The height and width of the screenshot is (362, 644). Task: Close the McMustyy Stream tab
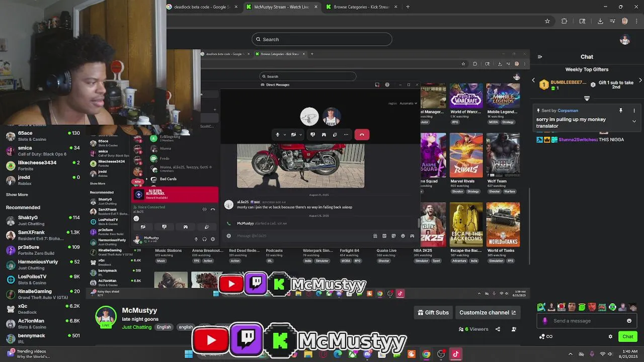tap(316, 7)
